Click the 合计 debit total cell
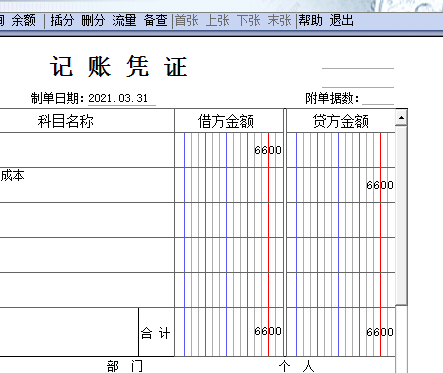This screenshot has width=443, height=373. (229, 332)
